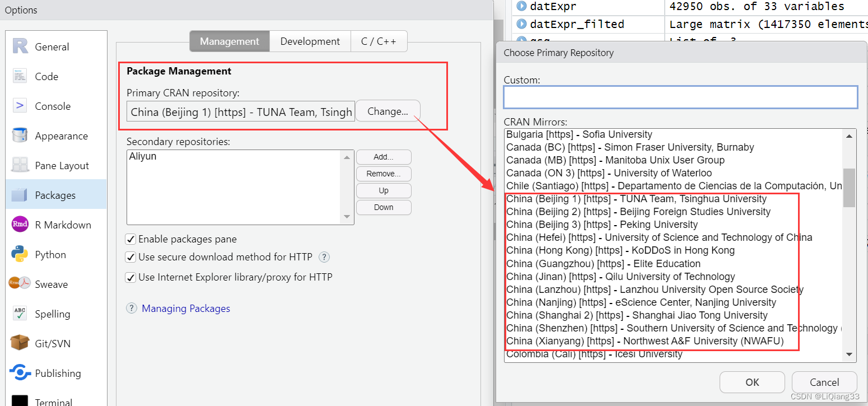Open the Appearance options section

[56, 136]
